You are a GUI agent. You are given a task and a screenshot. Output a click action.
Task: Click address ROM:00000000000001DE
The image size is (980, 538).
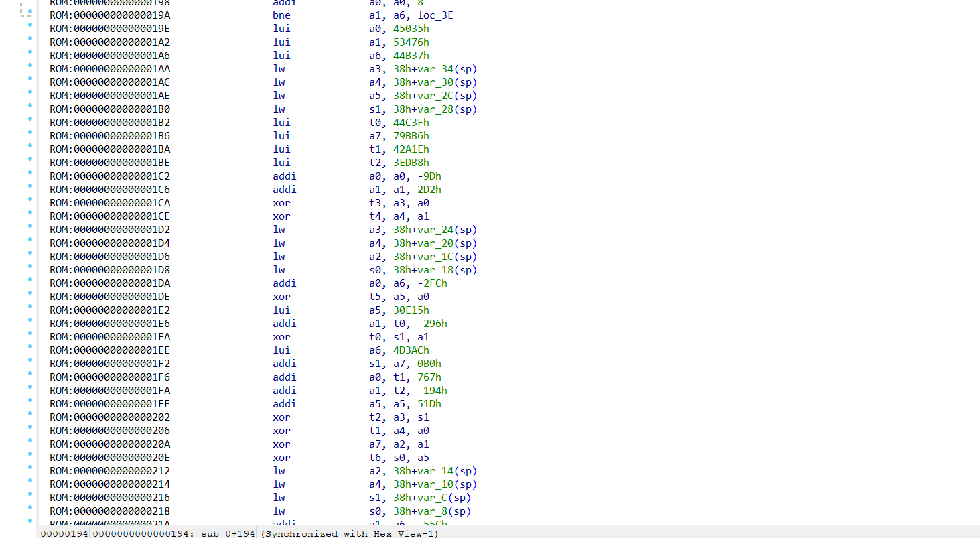click(110, 297)
